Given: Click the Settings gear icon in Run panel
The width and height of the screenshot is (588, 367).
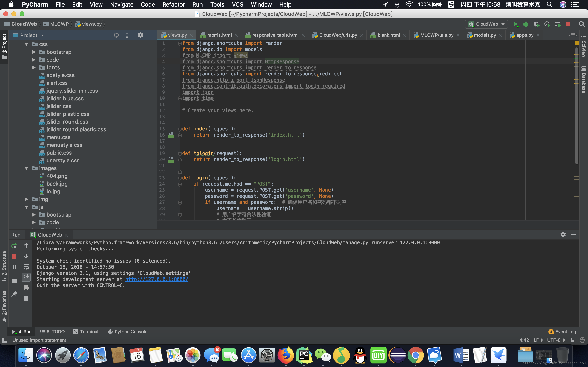Looking at the screenshot, I should 563,234.
